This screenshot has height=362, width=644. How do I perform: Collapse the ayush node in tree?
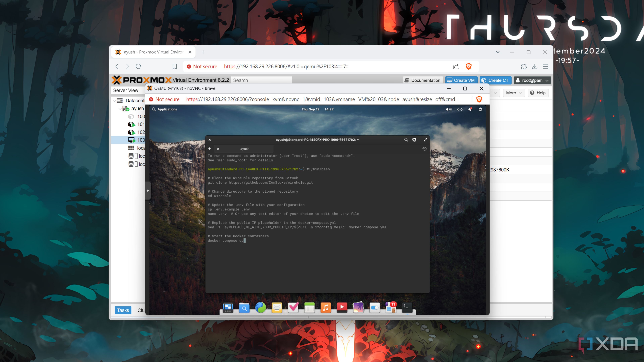click(x=120, y=109)
